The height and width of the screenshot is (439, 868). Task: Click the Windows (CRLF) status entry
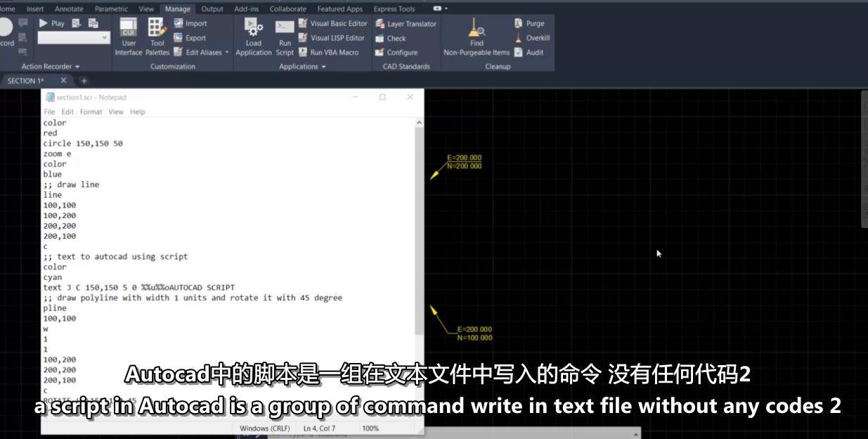264,428
